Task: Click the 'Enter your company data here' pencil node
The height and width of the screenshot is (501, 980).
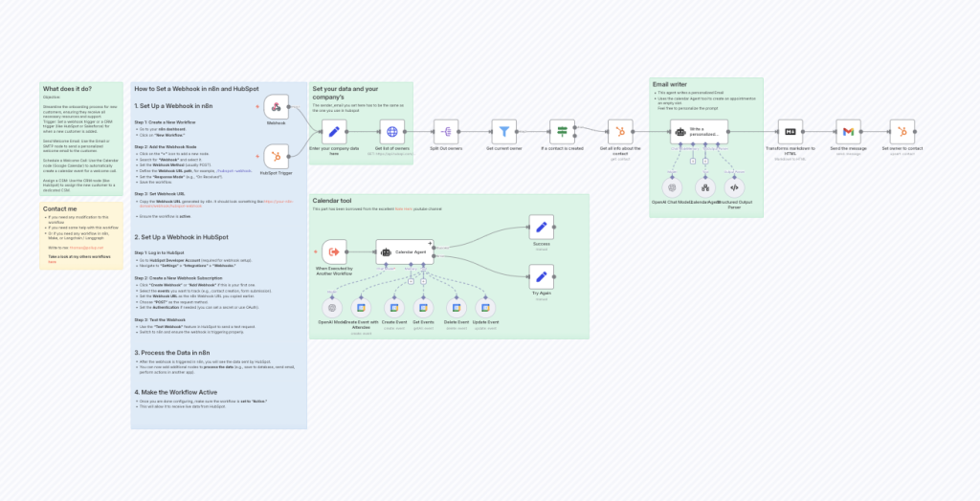Action: click(332, 132)
